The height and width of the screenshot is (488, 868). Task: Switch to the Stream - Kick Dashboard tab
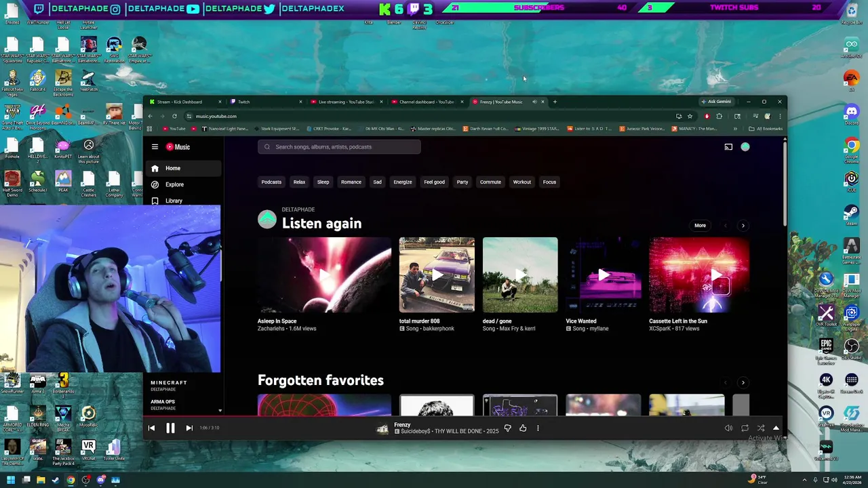tap(185, 102)
